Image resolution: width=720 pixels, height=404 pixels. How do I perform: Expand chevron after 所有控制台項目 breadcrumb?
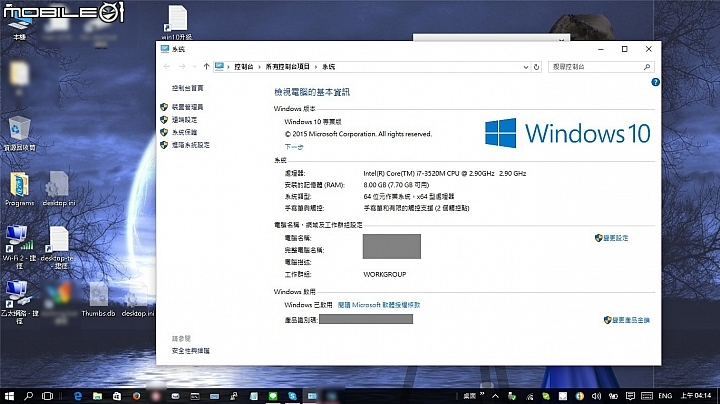316,67
